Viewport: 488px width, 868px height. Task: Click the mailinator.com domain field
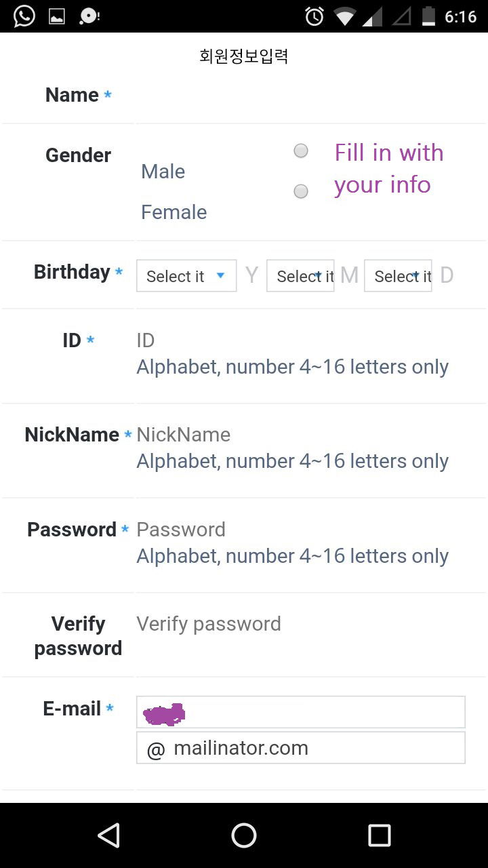pyautogui.click(x=301, y=747)
